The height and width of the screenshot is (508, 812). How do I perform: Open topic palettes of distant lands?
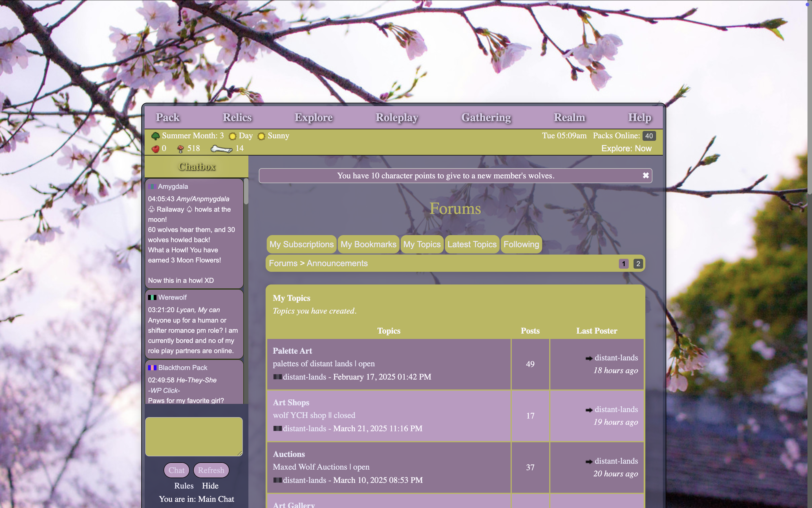click(x=323, y=364)
